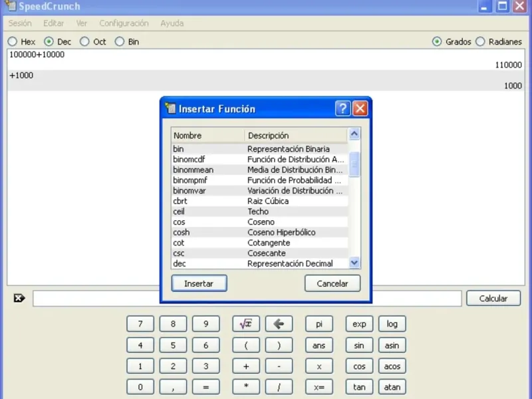Select the binomcdf function row
The image size is (532, 399).
point(259,160)
